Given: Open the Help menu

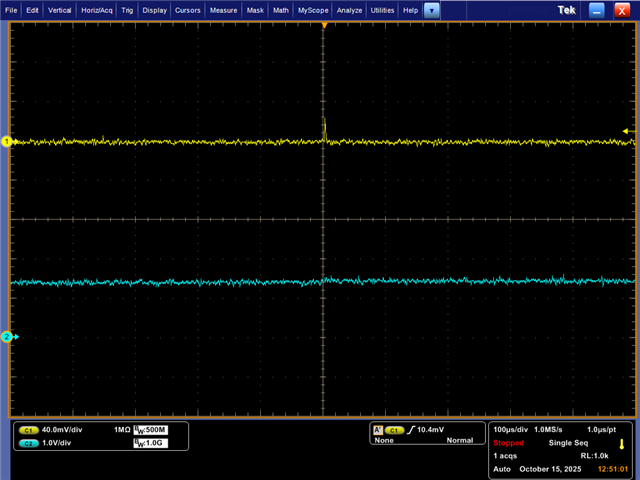Looking at the screenshot, I should click(410, 10).
